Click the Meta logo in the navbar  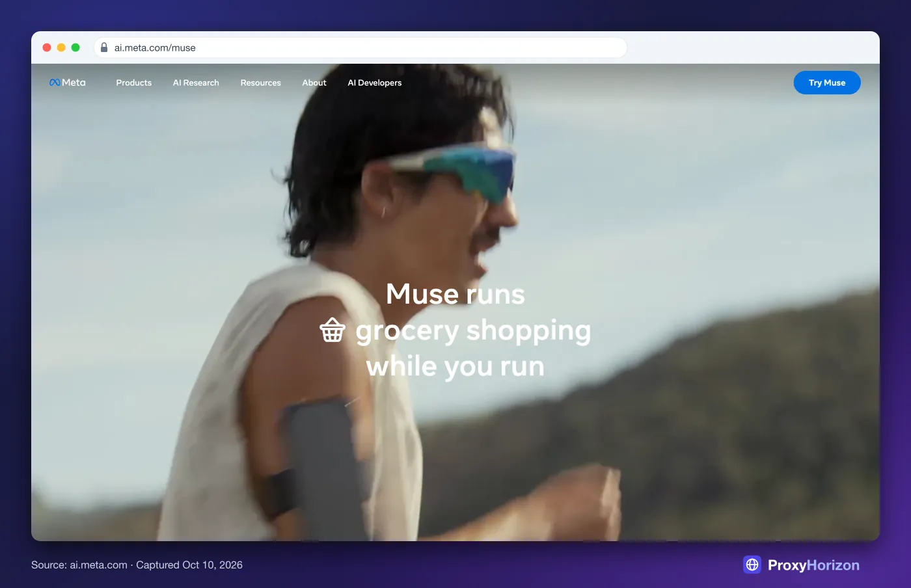[68, 83]
